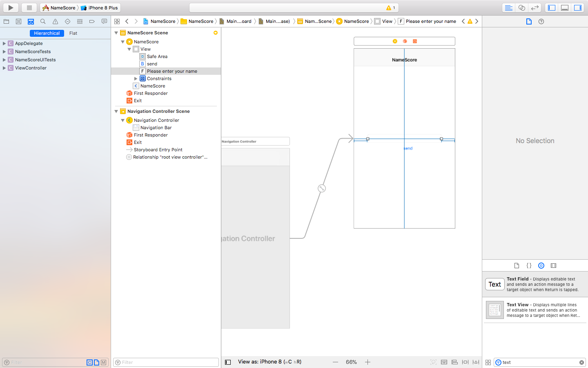This screenshot has height=368, width=588.
Task: Toggle the debug area visibility
Action: click(565, 7)
